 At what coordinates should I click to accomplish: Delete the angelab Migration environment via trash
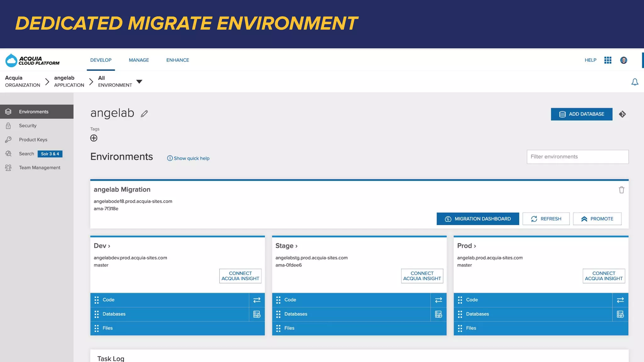click(621, 190)
